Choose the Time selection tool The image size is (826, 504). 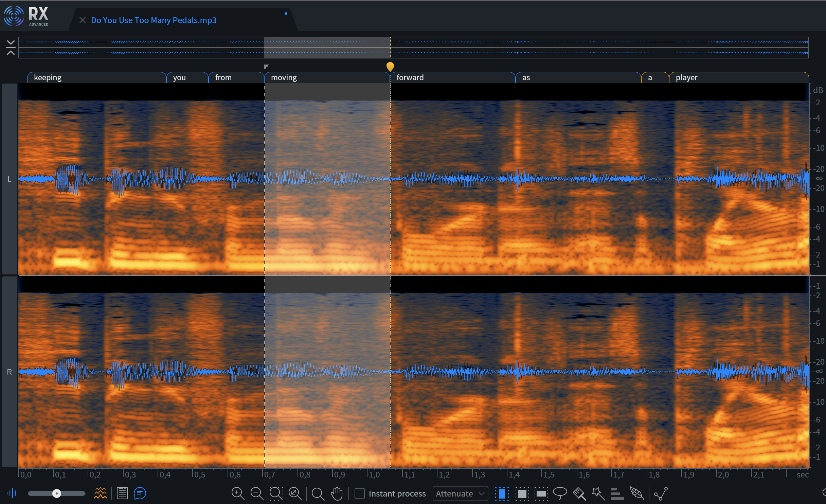pos(502,493)
